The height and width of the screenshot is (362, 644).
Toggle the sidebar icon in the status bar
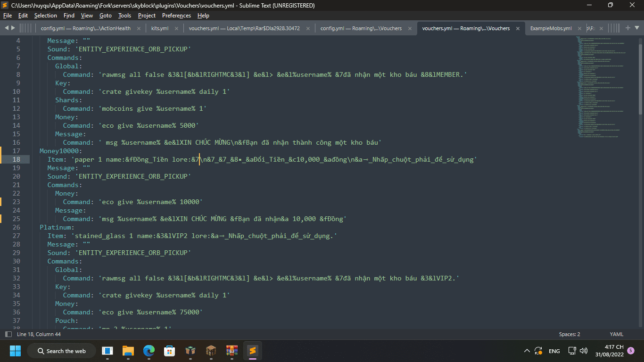point(8,334)
